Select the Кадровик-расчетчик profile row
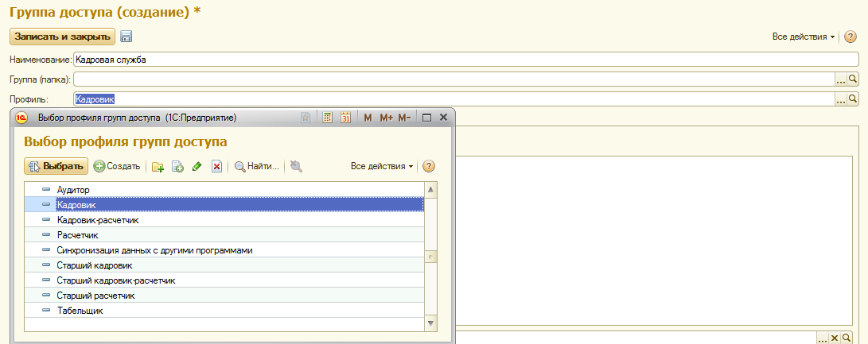Screen dimensions: 868x344 (x=224, y=220)
